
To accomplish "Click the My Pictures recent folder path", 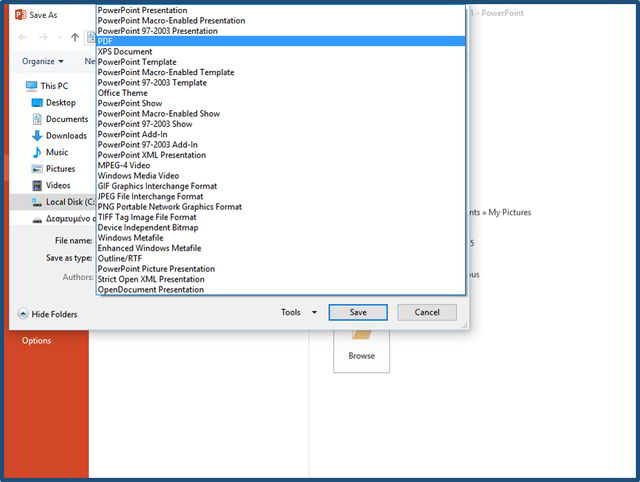I will click(500, 212).
